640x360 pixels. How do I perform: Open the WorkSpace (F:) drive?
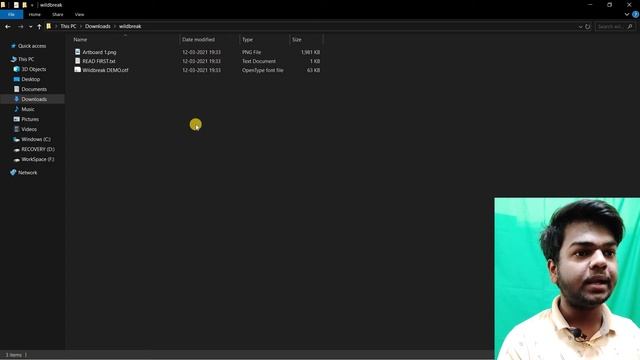coord(38,159)
